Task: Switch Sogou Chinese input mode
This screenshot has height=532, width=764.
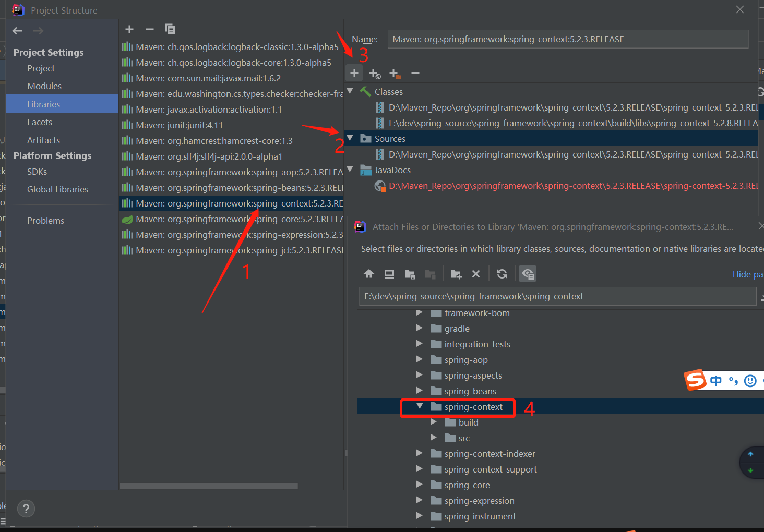Action: pos(716,381)
